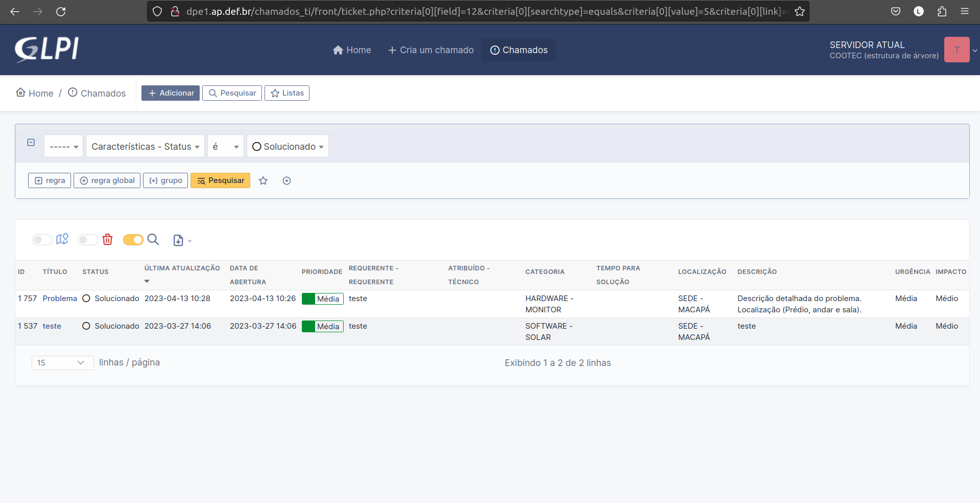The width and height of the screenshot is (980, 503).
Task: Click the red trash bin icon
Action: click(107, 239)
